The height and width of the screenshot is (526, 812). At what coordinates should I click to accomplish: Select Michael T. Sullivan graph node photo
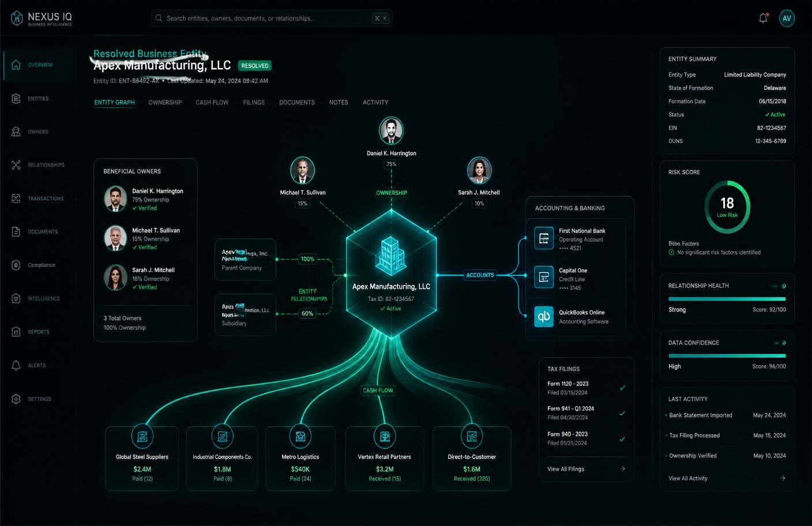(x=302, y=171)
